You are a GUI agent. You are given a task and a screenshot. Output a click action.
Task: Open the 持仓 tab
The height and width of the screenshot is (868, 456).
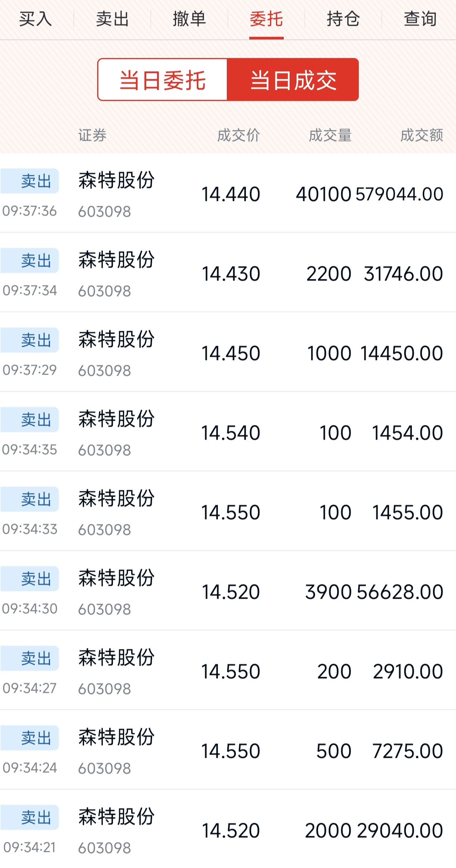click(343, 19)
